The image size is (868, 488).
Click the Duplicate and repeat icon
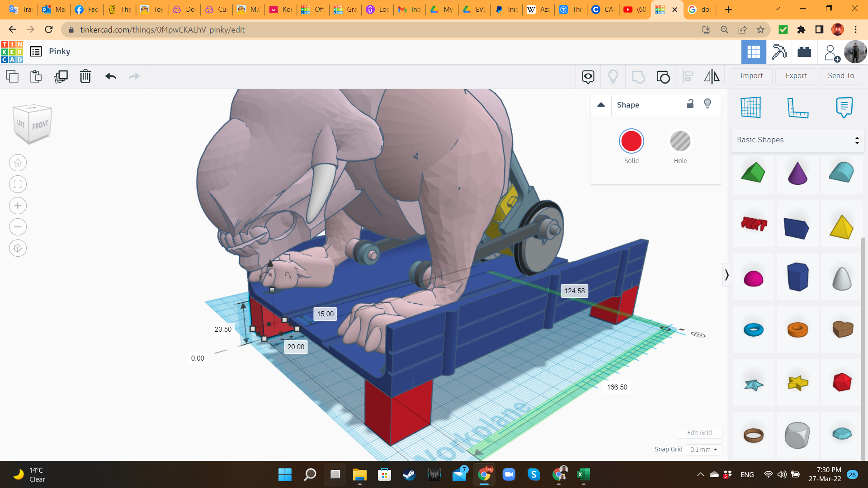click(61, 76)
